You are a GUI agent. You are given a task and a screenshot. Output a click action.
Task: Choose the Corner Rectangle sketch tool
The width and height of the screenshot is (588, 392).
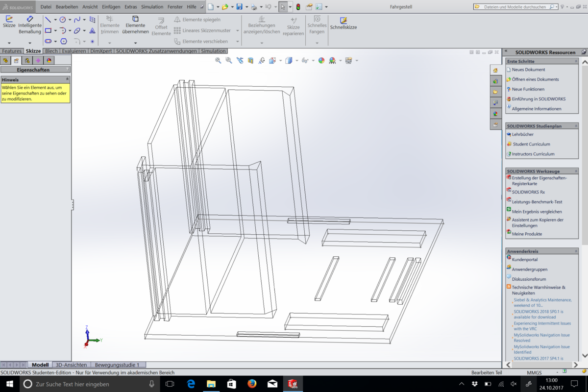point(48,30)
